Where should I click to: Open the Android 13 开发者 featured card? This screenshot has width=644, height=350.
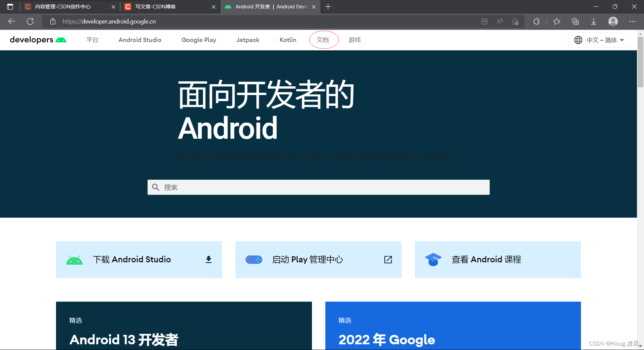tap(184, 325)
